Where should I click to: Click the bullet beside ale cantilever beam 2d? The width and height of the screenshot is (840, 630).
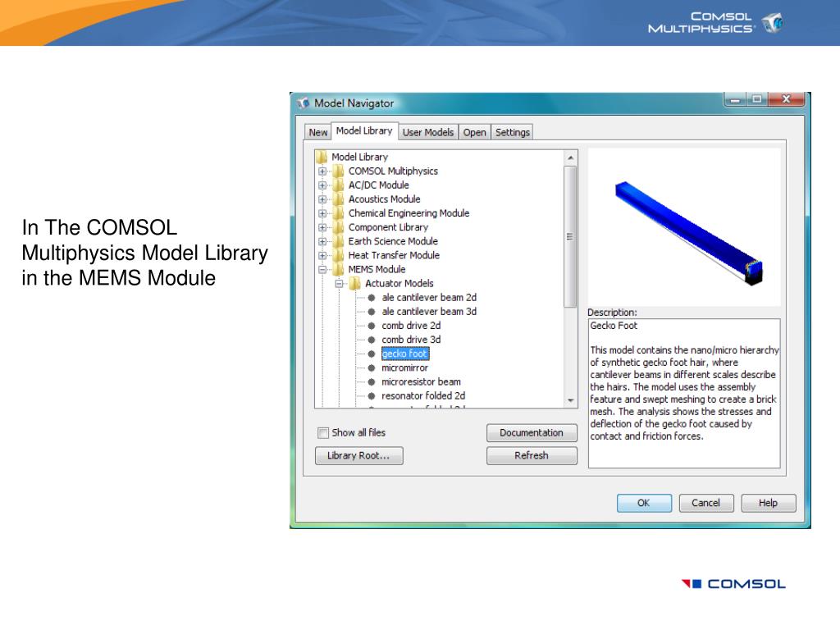coord(372,298)
